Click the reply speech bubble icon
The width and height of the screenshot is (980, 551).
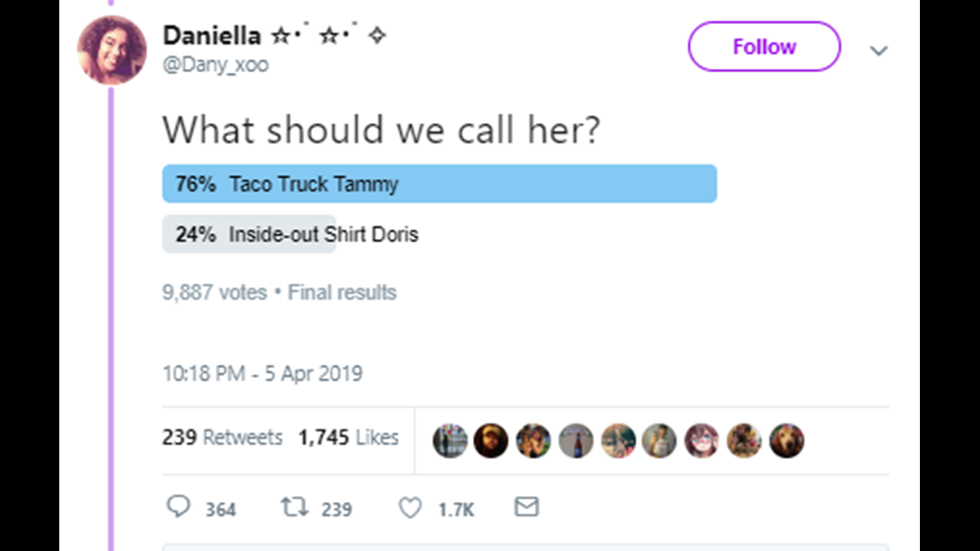[178, 506]
